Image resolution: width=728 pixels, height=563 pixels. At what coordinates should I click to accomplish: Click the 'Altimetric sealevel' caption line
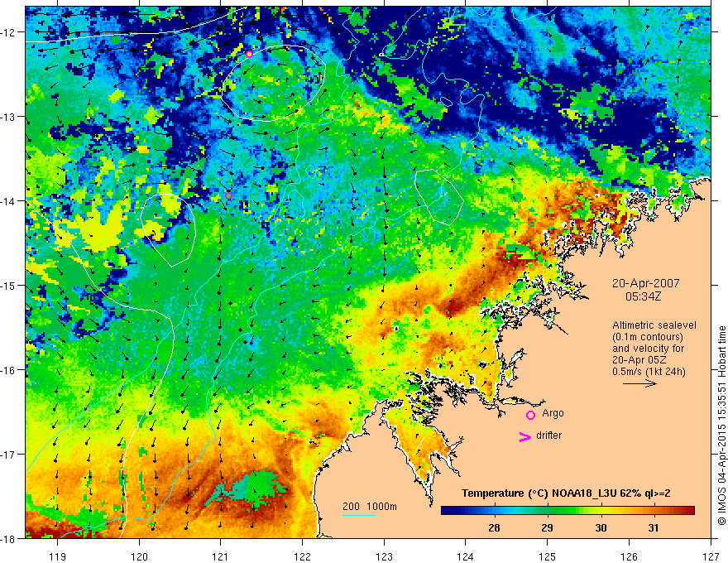[x=654, y=325]
